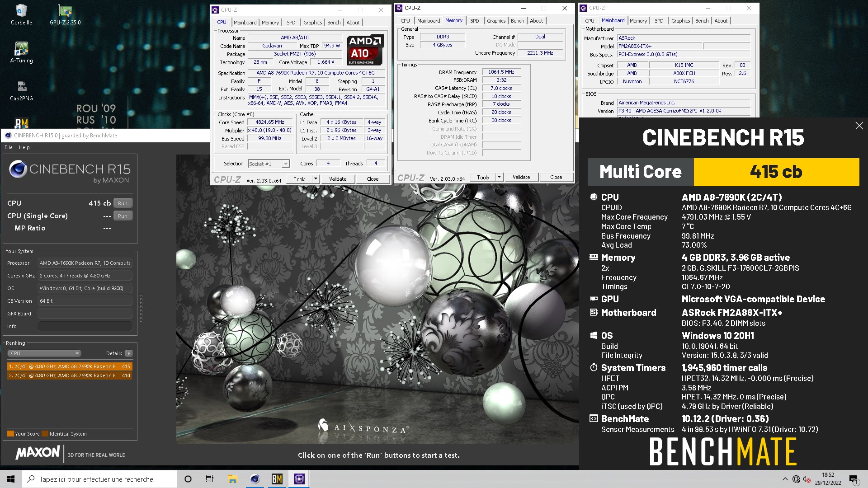Click the Your Score orange swatch
The image size is (868, 488).
(10, 434)
